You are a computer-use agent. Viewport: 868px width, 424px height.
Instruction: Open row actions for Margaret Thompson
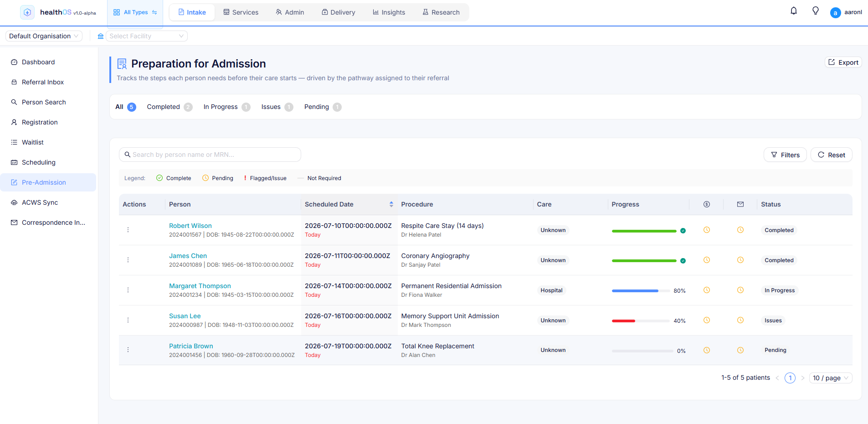tap(128, 290)
